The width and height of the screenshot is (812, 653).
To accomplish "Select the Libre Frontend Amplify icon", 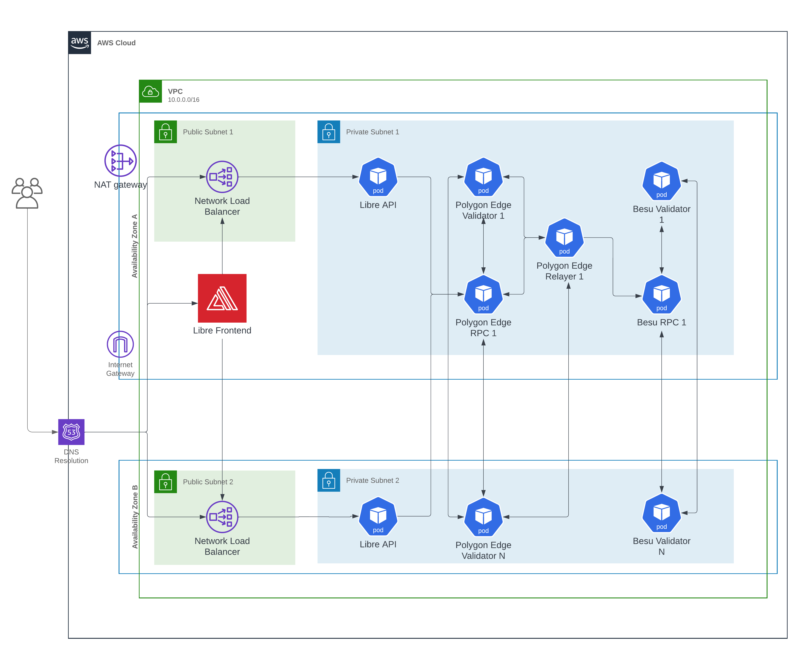I will point(222,298).
